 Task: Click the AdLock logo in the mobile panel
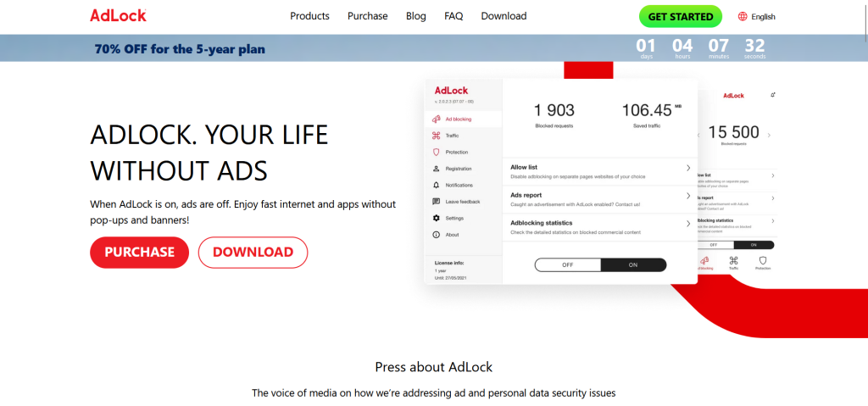click(x=733, y=96)
